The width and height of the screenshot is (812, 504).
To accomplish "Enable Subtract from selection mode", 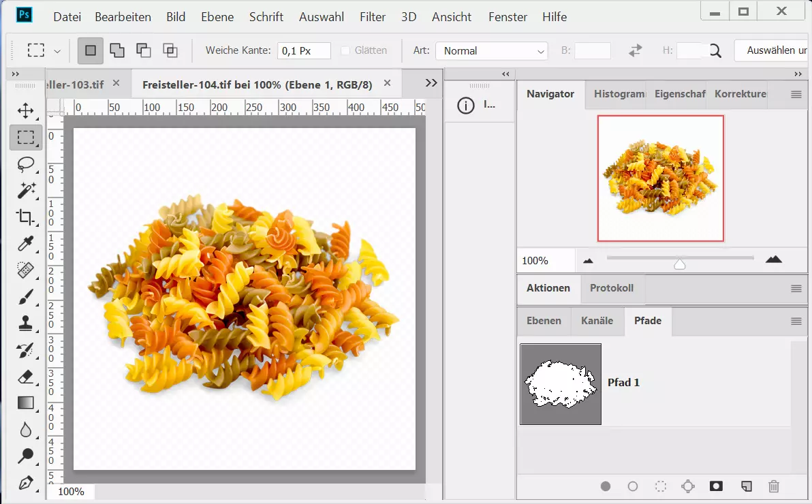I will pos(143,50).
